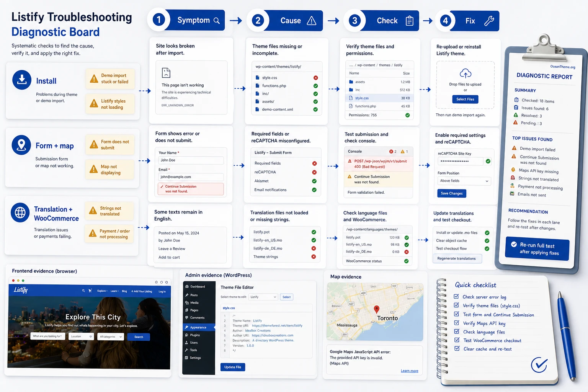Click the cart icon in Listify site header
The width and height of the screenshot is (588, 392).
(90, 291)
